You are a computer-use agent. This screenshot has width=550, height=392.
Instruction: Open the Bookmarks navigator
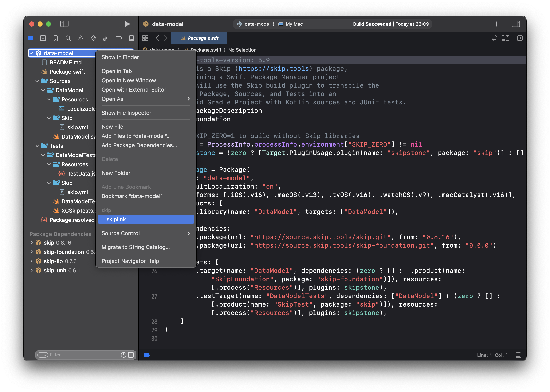pyautogui.click(x=56, y=38)
